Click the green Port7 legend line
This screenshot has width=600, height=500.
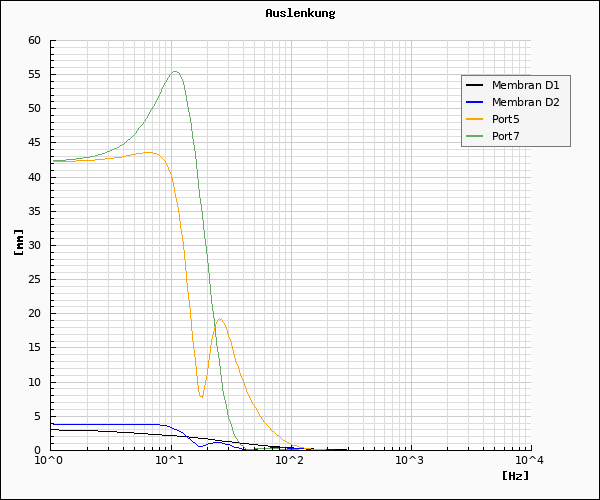pyautogui.click(x=476, y=136)
